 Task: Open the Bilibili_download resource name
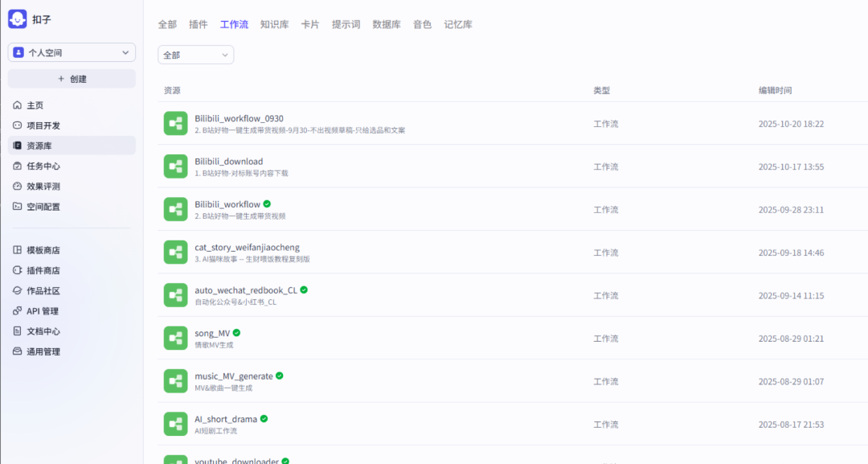coord(228,161)
